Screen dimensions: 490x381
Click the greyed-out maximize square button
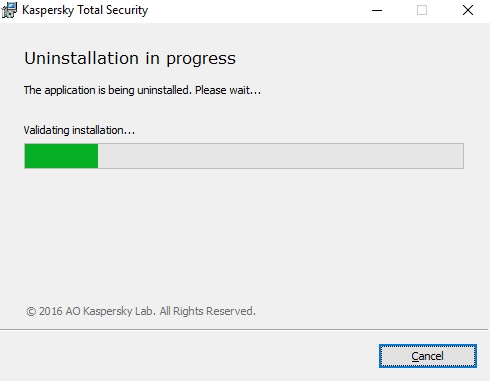[422, 10]
